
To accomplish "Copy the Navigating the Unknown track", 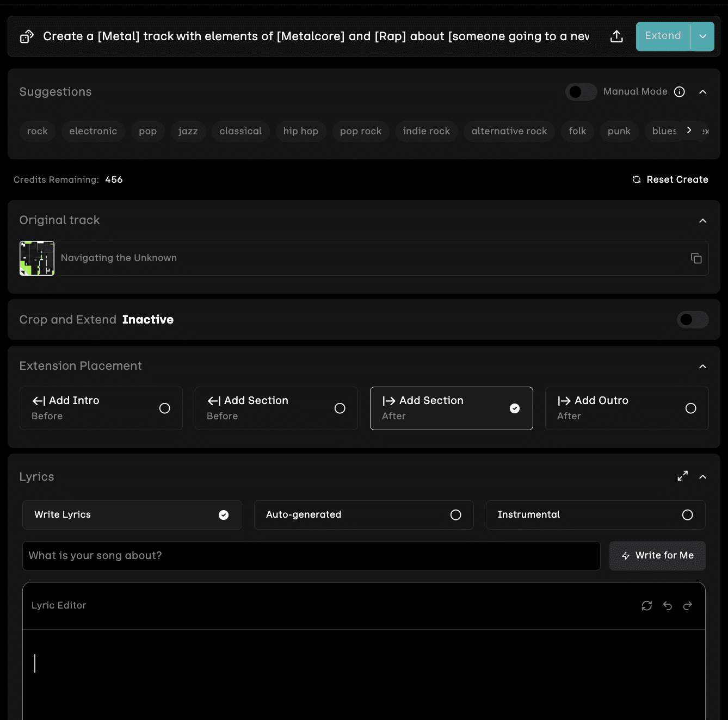I will pos(696,258).
